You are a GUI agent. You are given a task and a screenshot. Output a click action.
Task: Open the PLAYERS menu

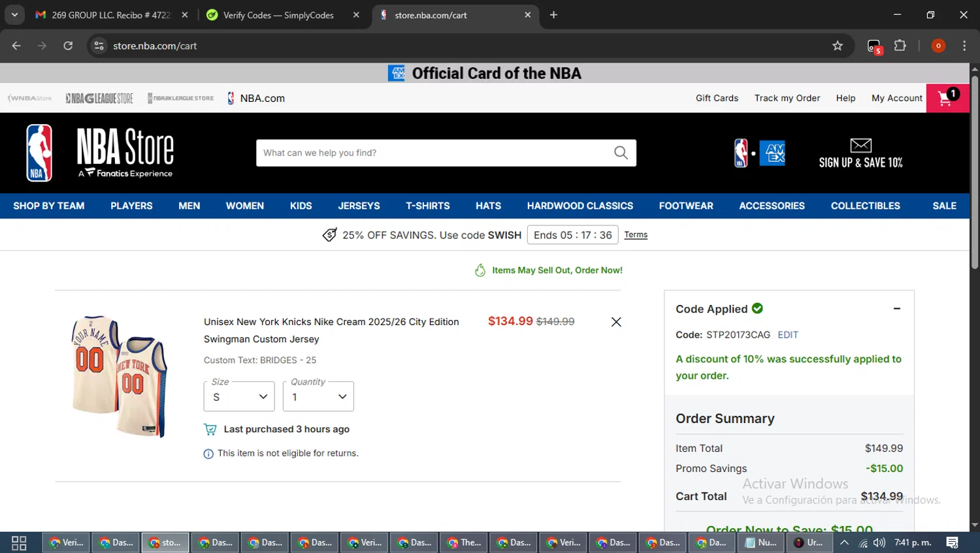[131, 206]
